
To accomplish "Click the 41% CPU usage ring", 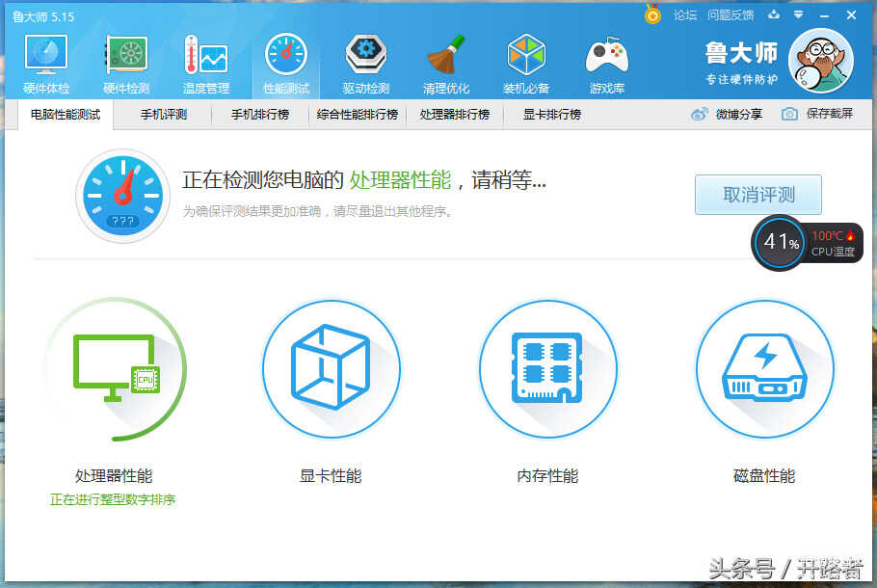I will [780, 242].
